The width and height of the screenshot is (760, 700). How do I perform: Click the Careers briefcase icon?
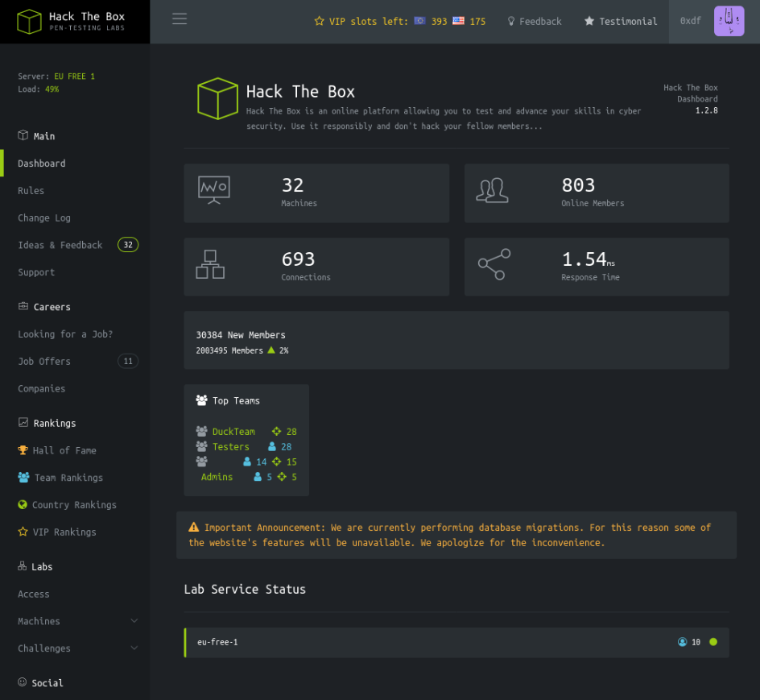point(23,306)
